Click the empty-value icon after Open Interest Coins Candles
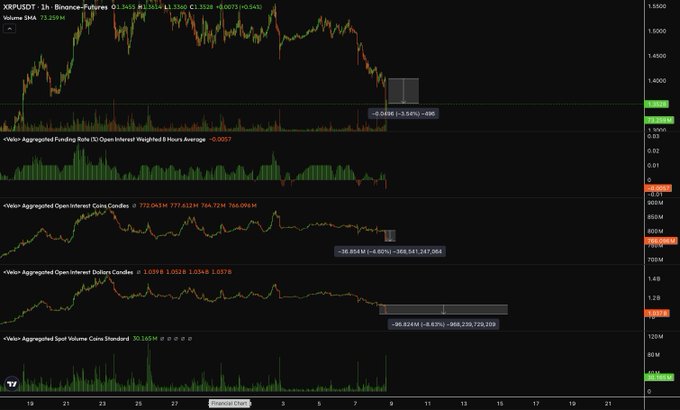 click(134, 206)
